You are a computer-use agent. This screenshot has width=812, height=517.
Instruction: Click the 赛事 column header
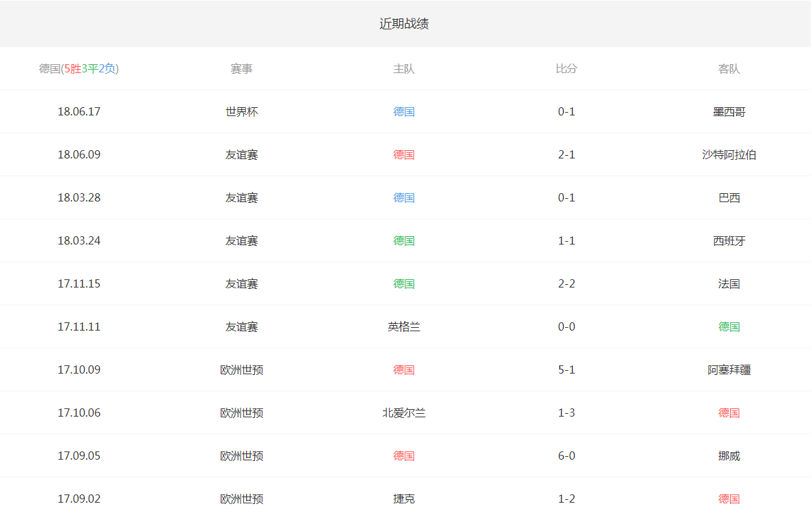pyautogui.click(x=241, y=69)
